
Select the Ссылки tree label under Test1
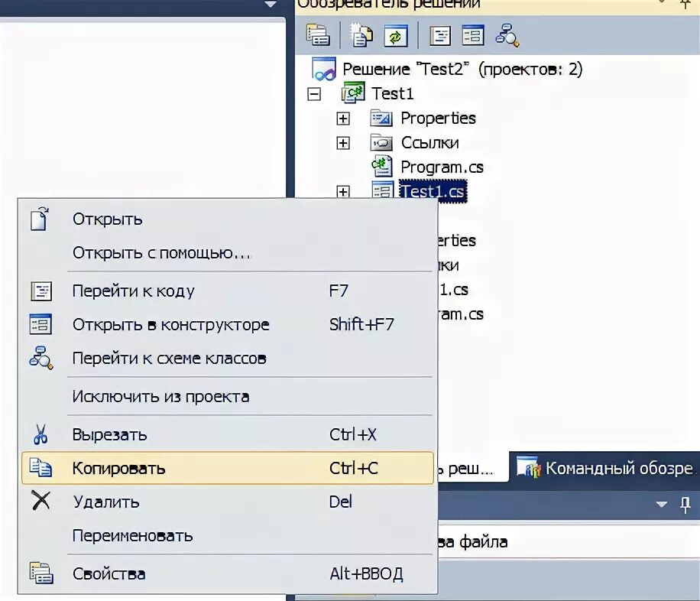pos(430,142)
